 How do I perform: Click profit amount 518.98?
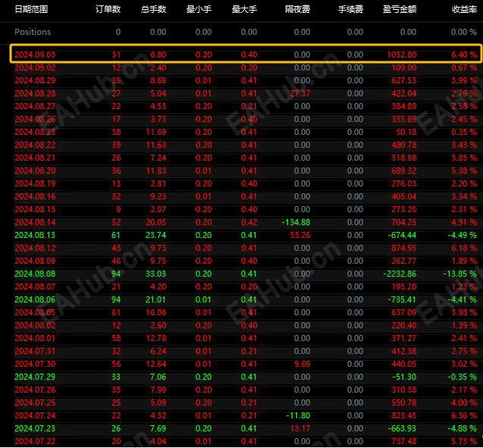(x=404, y=158)
